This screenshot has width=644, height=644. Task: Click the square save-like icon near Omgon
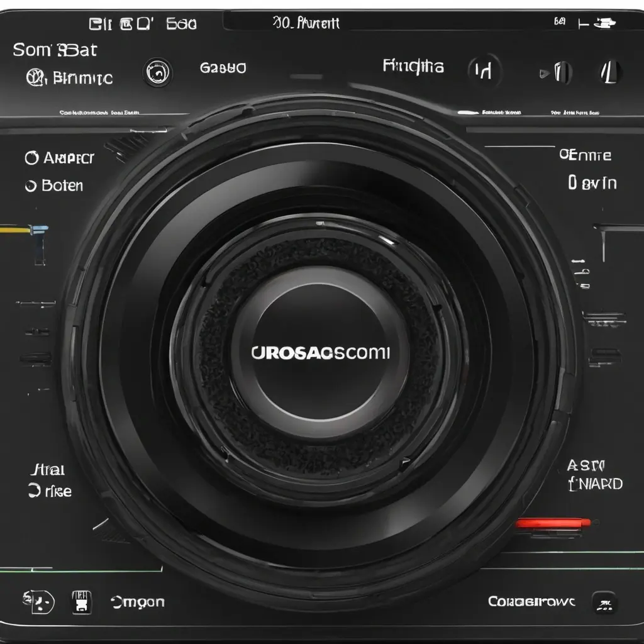(82, 602)
